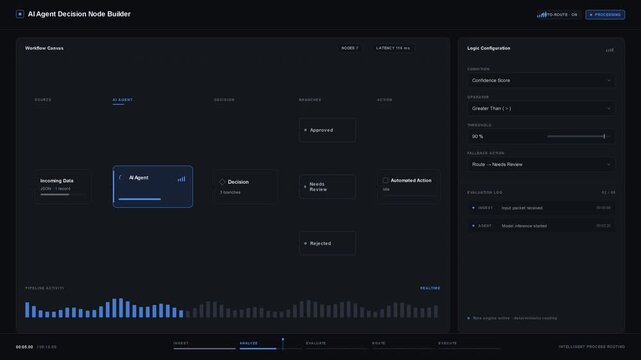The height and width of the screenshot is (360, 641).
Task: Click the 'Intelligent Process Routing' footer text
Action: 592,347
